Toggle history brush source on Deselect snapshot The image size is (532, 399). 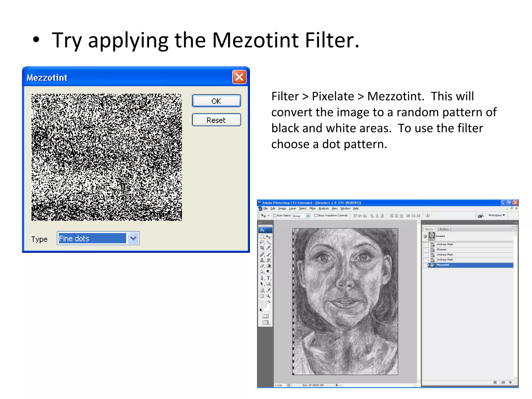pos(425,236)
